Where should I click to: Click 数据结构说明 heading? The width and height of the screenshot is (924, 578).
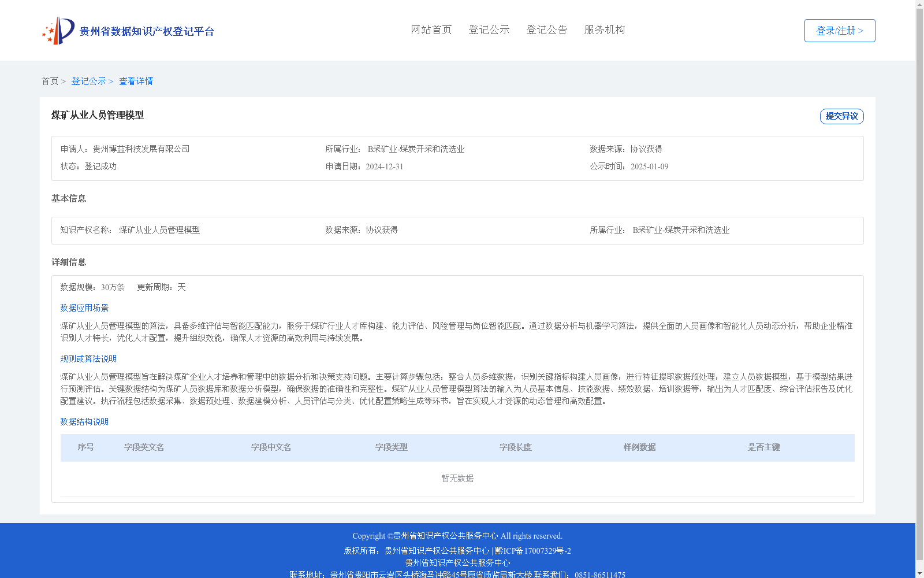pyautogui.click(x=84, y=422)
